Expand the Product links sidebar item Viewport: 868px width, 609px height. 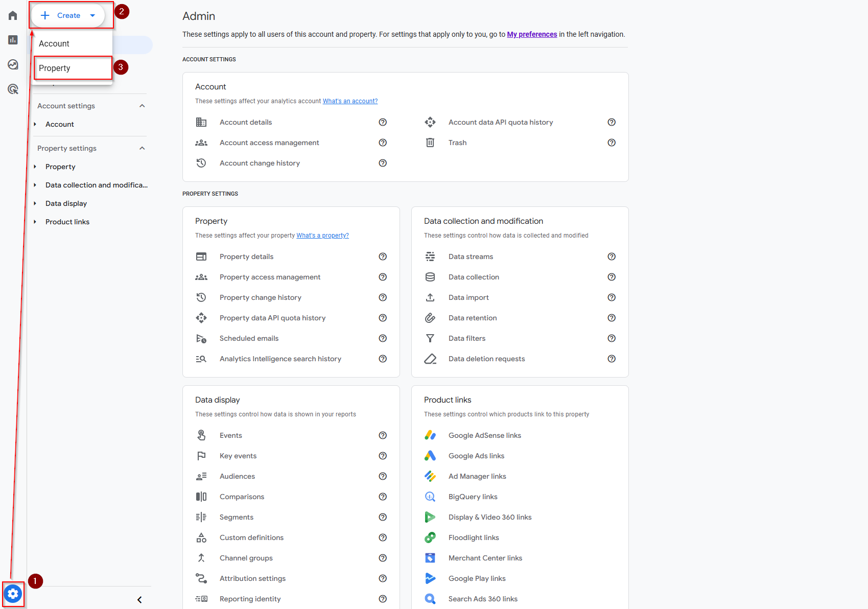point(35,222)
